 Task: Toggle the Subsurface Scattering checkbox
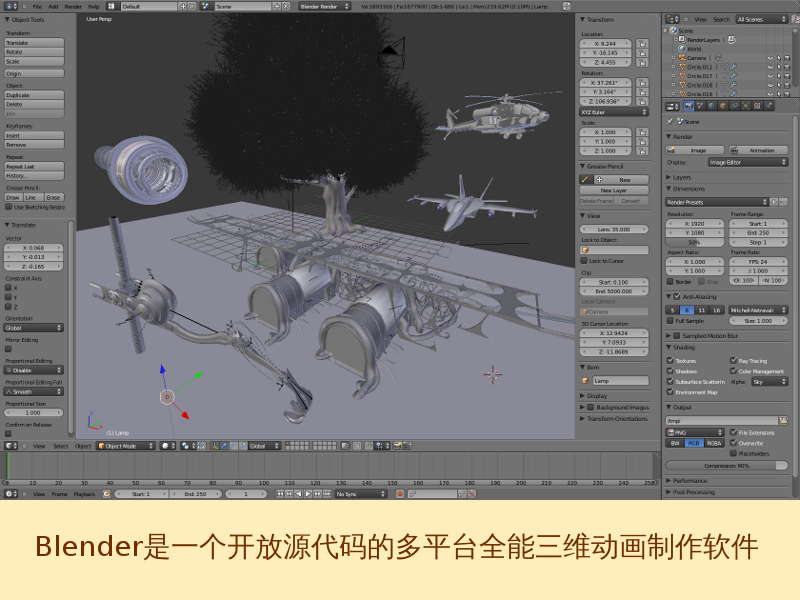(670, 382)
